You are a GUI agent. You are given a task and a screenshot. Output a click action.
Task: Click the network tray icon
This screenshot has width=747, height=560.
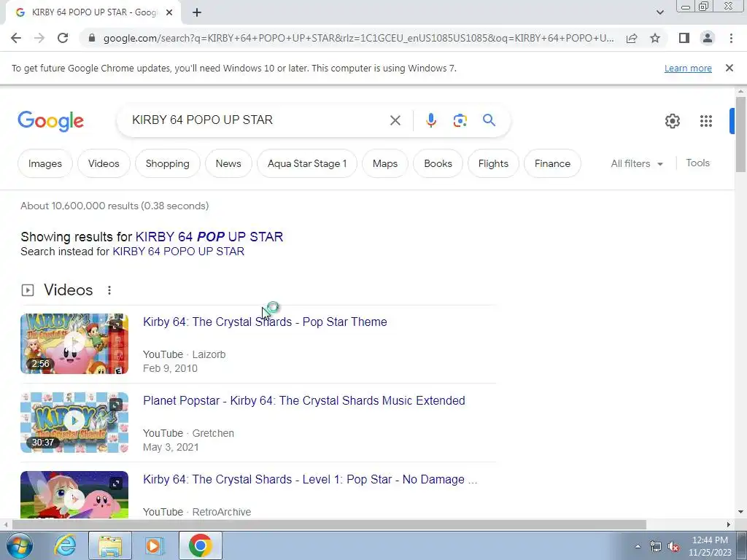(656, 547)
